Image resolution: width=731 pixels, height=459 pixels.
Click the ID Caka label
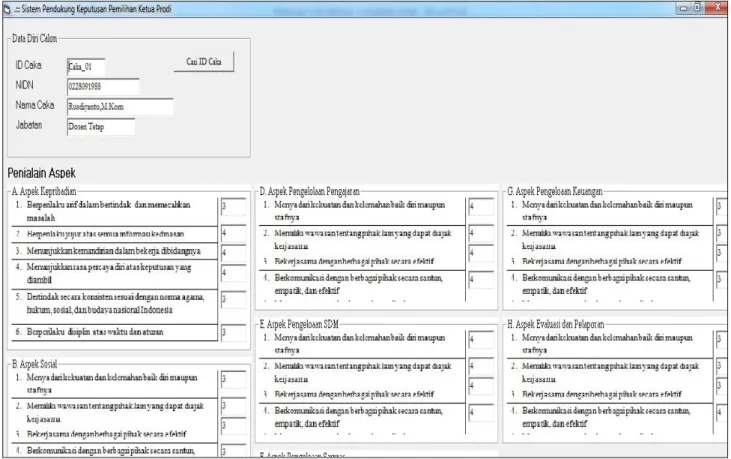[x=29, y=65]
